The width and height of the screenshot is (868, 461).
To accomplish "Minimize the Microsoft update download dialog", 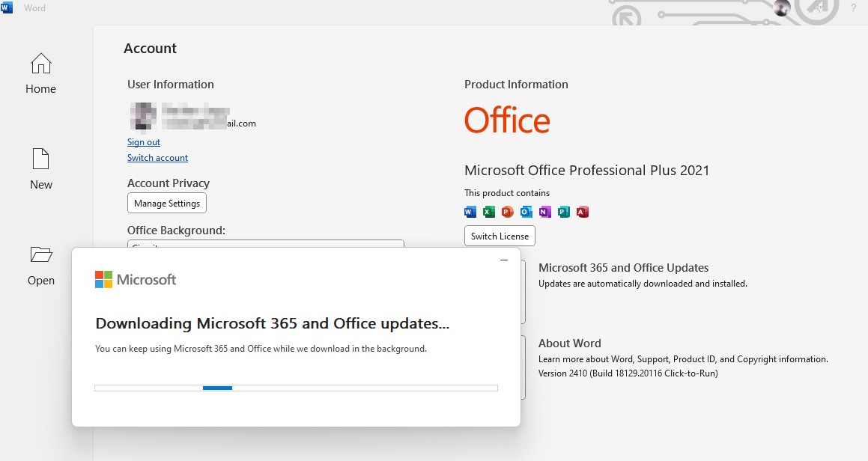I will click(504, 260).
